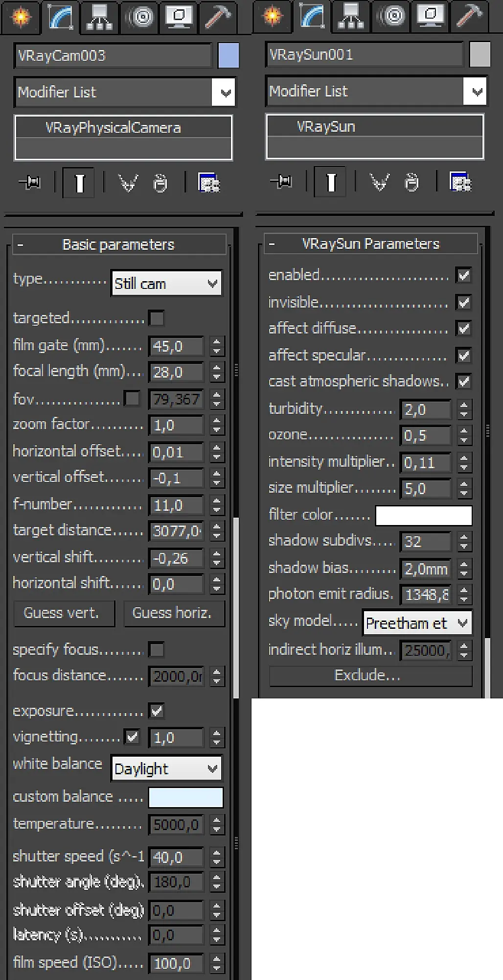Click the focal length value field

coord(176,372)
